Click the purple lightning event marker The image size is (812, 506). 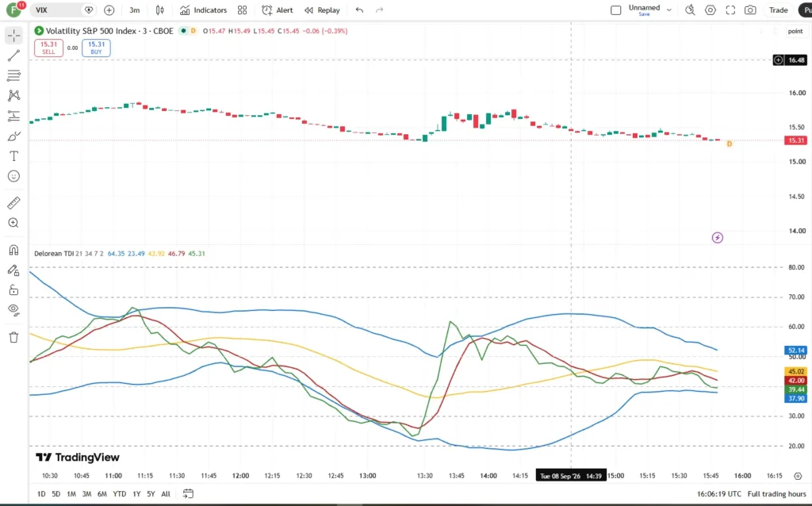pyautogui.click(x=717, y=238)
